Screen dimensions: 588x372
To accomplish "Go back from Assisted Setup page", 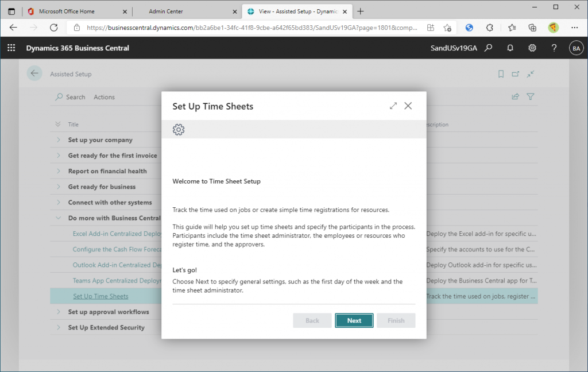I will 34,73.
